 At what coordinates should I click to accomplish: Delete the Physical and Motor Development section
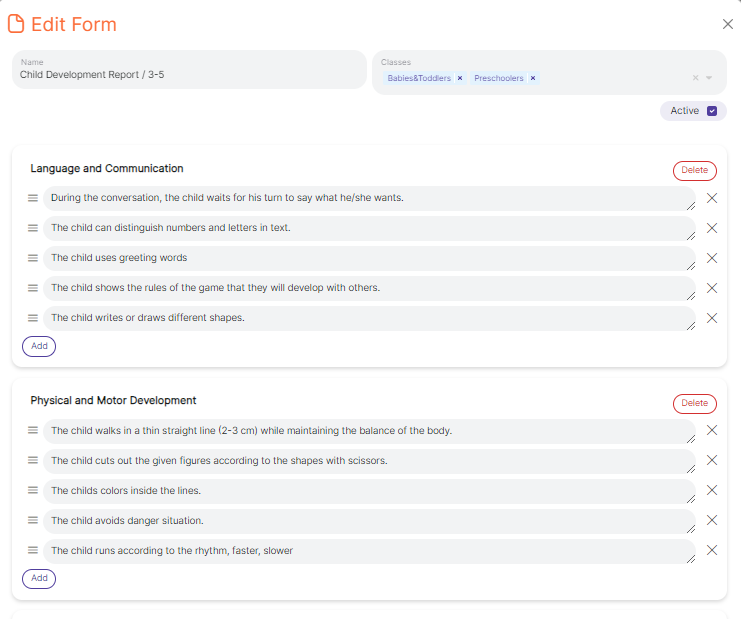(694, 403)
